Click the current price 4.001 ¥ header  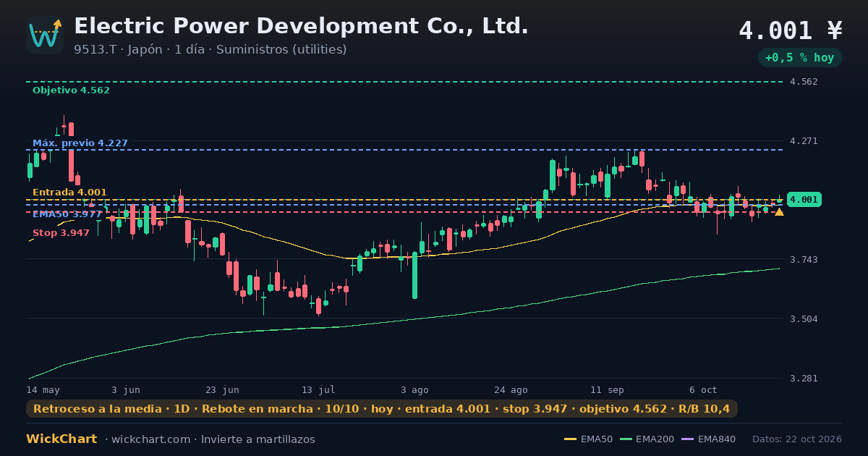[x=791, y=30]
